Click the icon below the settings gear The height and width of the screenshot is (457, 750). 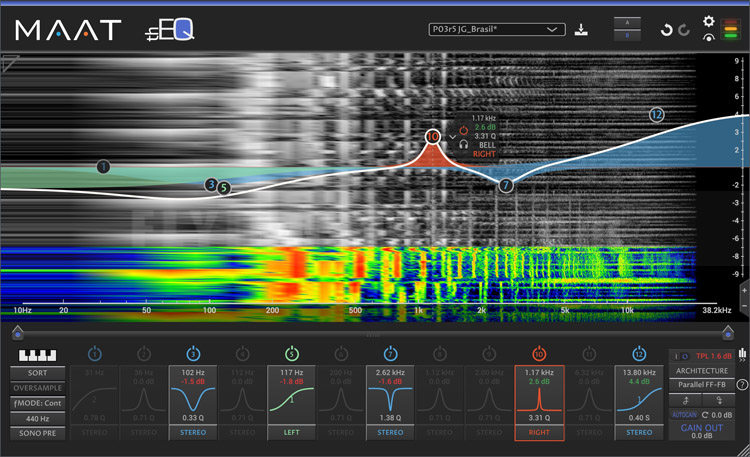(x=708, y=37)
